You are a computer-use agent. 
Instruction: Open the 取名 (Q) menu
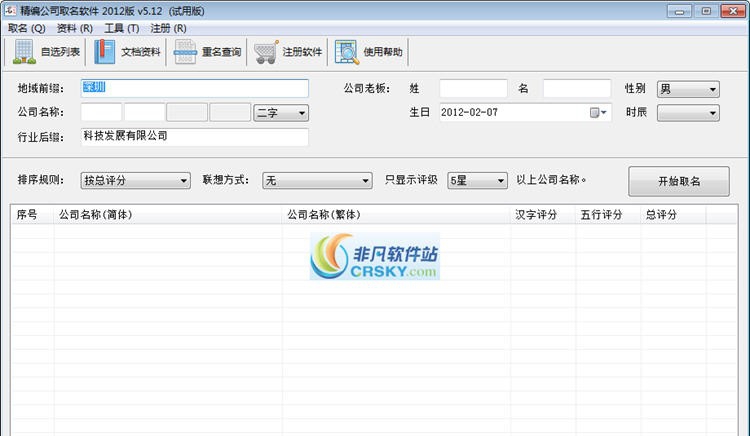point(27,29)
